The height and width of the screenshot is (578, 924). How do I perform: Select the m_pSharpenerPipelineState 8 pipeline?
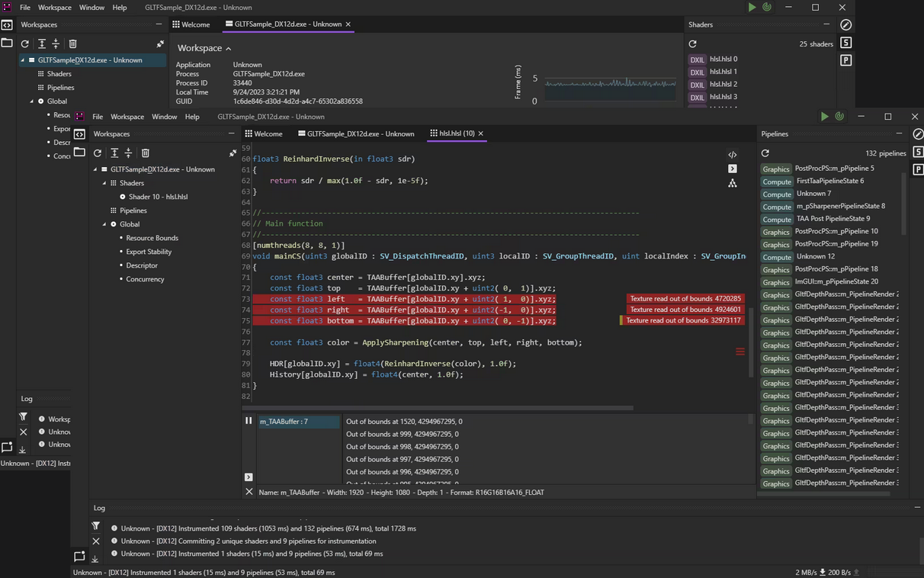click(839, 206)
